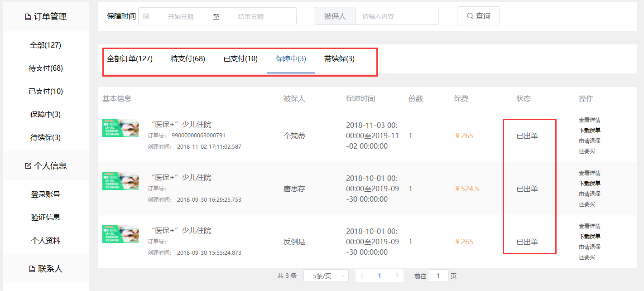Click the 订单管理 section header
Screen dimensions: 644x291
pyautogui.click(x=45, y=17)
